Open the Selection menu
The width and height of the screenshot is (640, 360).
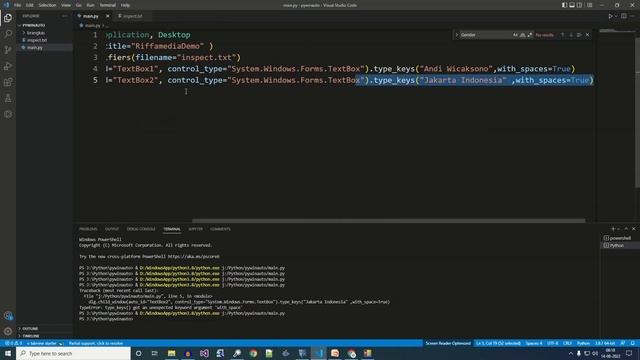point(47,5)
